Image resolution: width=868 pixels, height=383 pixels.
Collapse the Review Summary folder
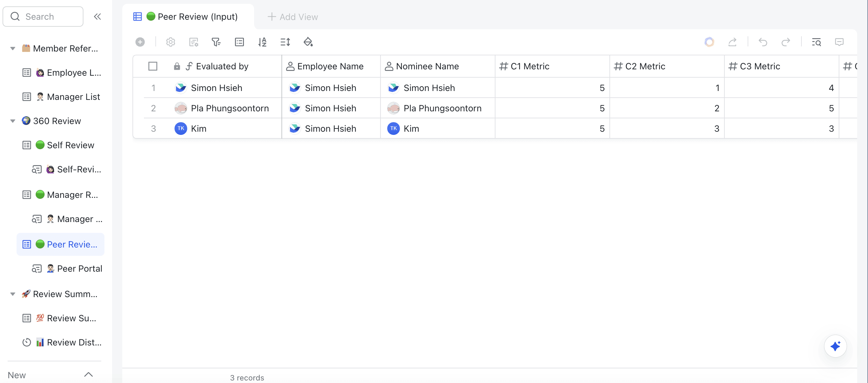pyautogui.click(x=13, y=294)
